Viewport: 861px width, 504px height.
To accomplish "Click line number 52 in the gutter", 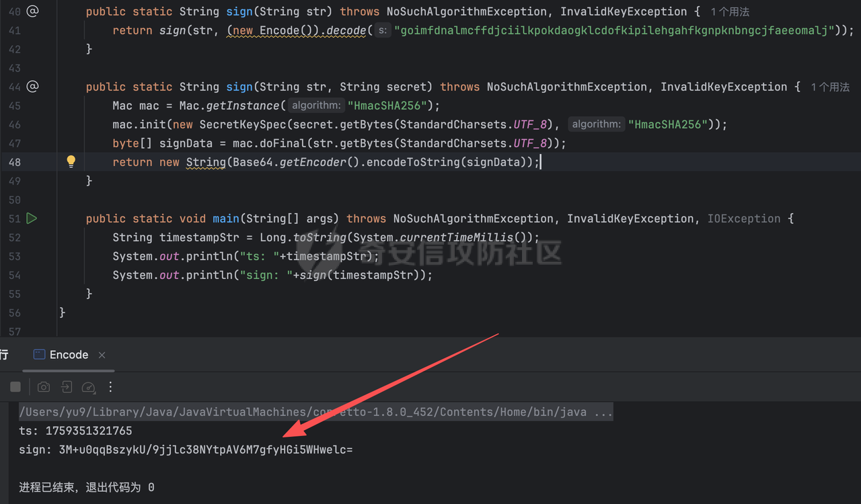I will tap(14, 237).
